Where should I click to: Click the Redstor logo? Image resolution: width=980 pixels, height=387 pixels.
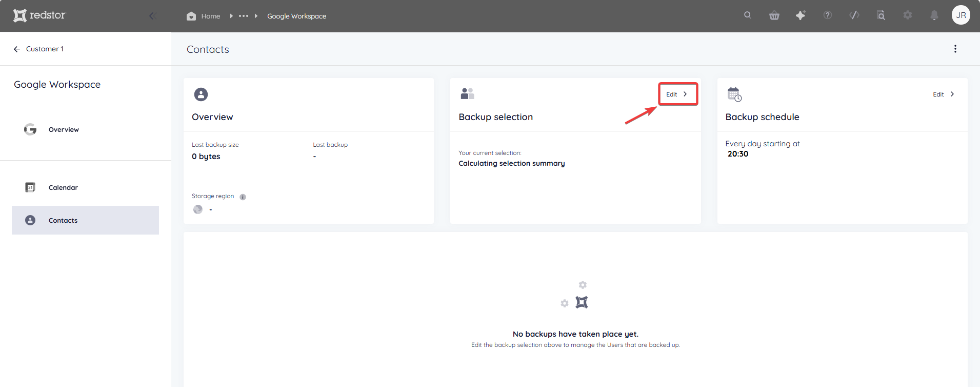39,15
